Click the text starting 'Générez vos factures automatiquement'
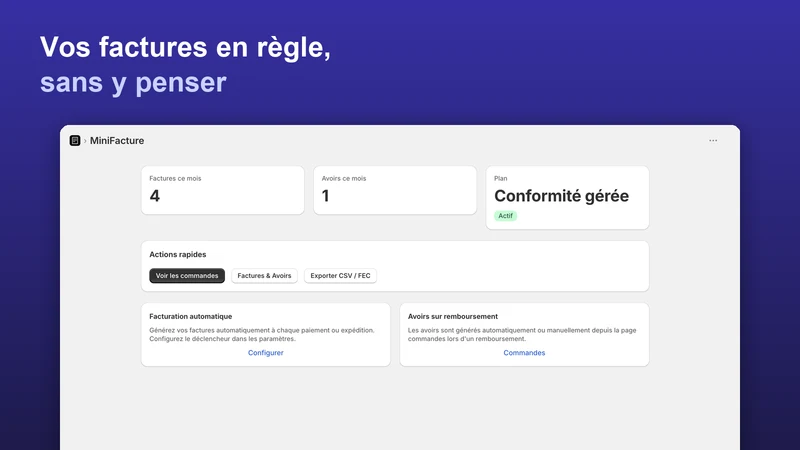Screen dimensions: 800x450 coord(262,334)
